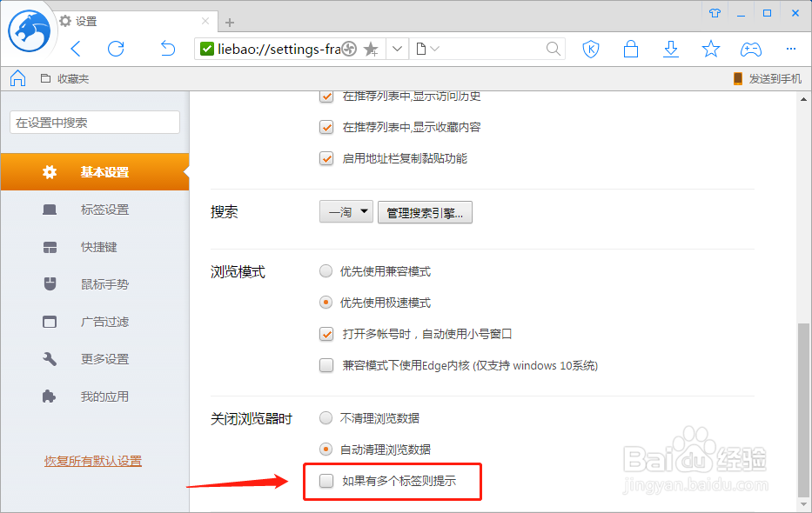Viewport: 812px width, 513px height.
Task: Select 优先使用极速模式 radio button
Action: 325,303
